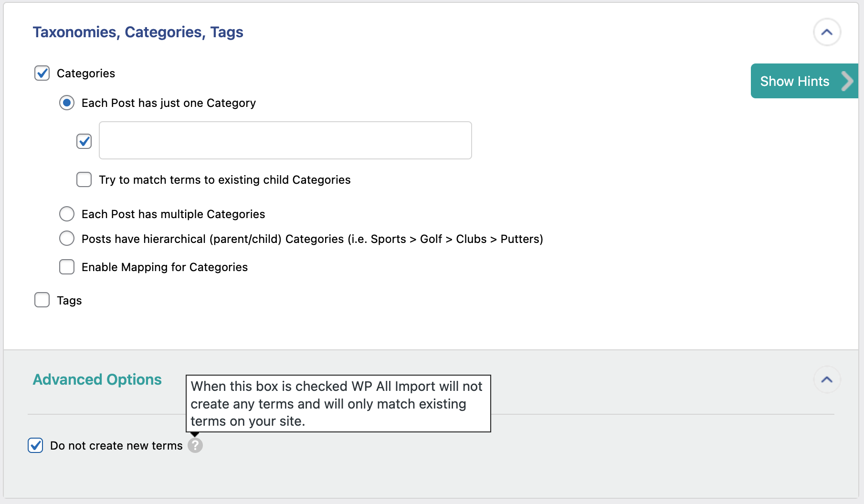Choose Each Post has multiple Categories radio

point(67,214)
